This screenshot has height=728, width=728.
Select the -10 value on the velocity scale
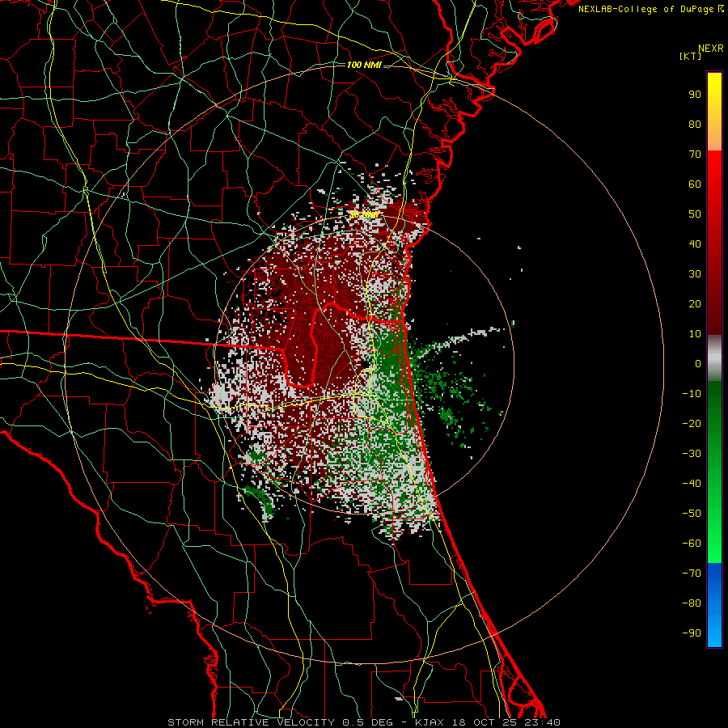coord(692,394)
